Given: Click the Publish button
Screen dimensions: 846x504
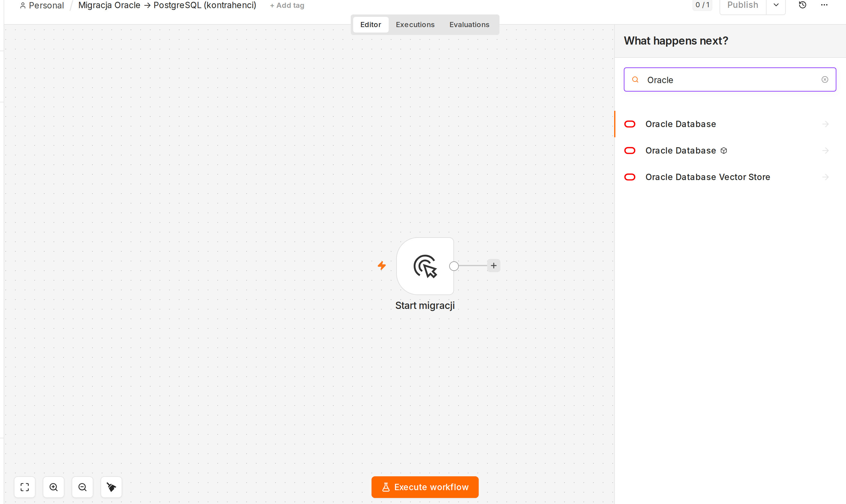Looking at the screenshot, I should (742, 5).
